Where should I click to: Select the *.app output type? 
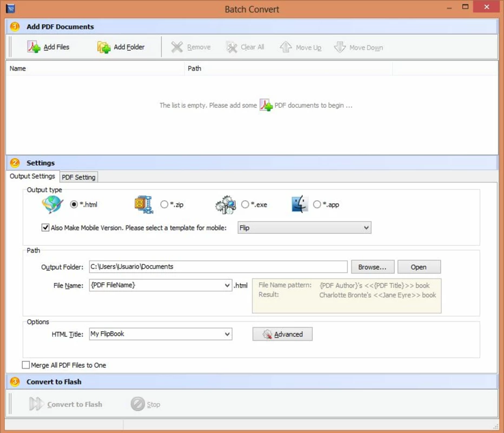(317, 204)
